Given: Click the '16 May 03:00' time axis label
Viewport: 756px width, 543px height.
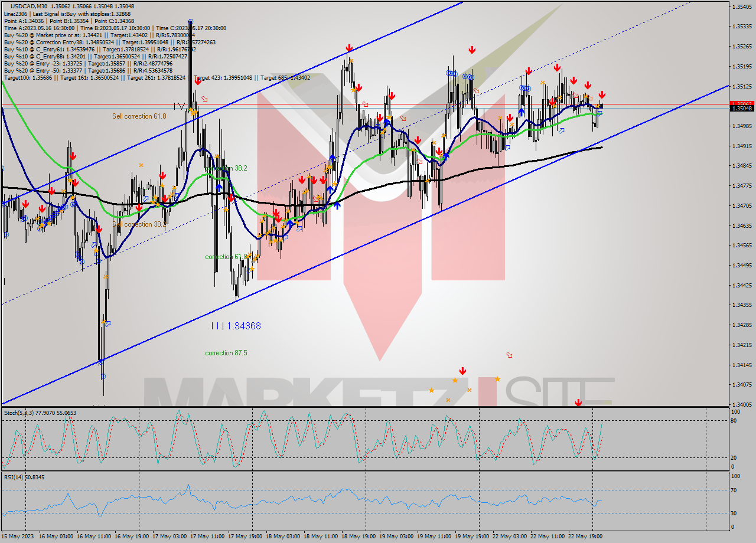Looking at the screenshot, I should (56, 537).
